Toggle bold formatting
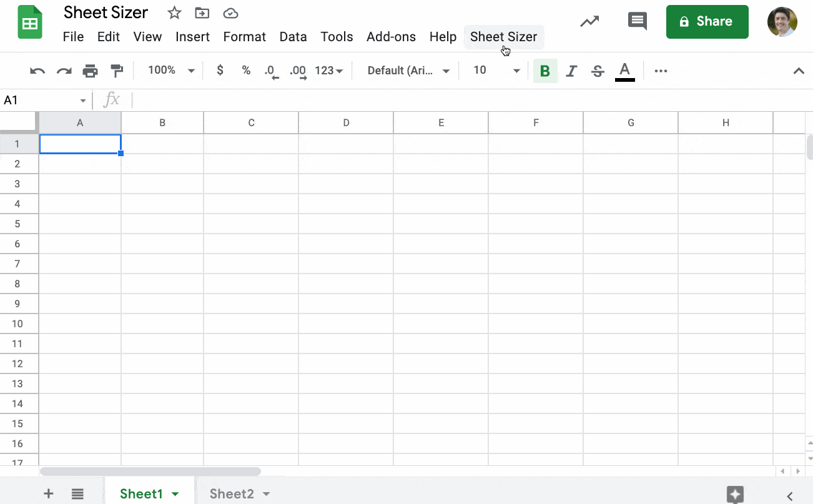This screenshot has width=813, height=504. pos(544,71)
